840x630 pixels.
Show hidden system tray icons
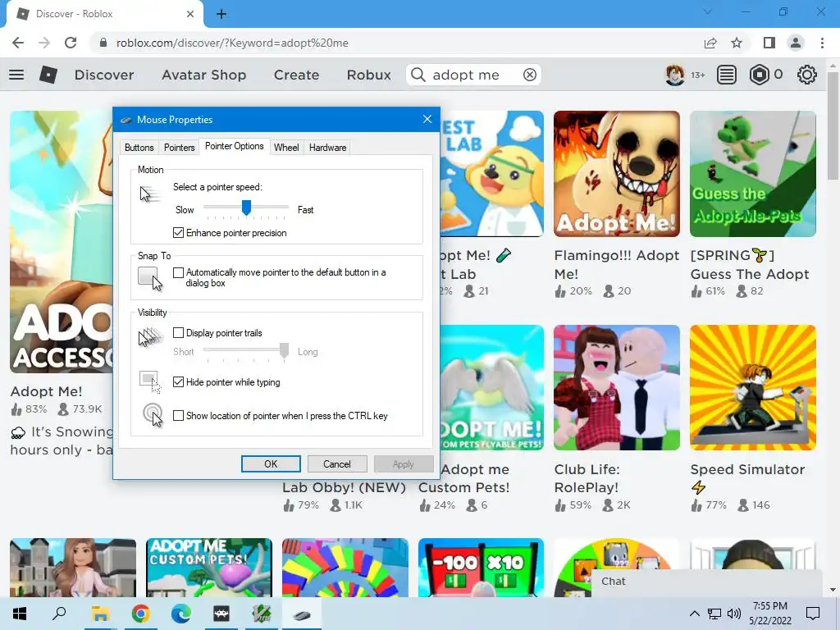click(694, 614)
